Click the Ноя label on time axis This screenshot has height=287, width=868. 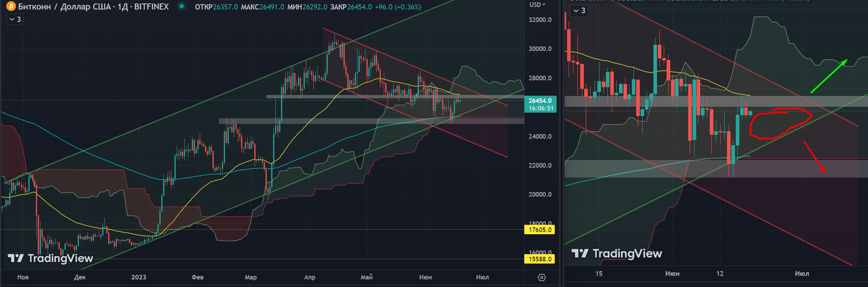23,277
